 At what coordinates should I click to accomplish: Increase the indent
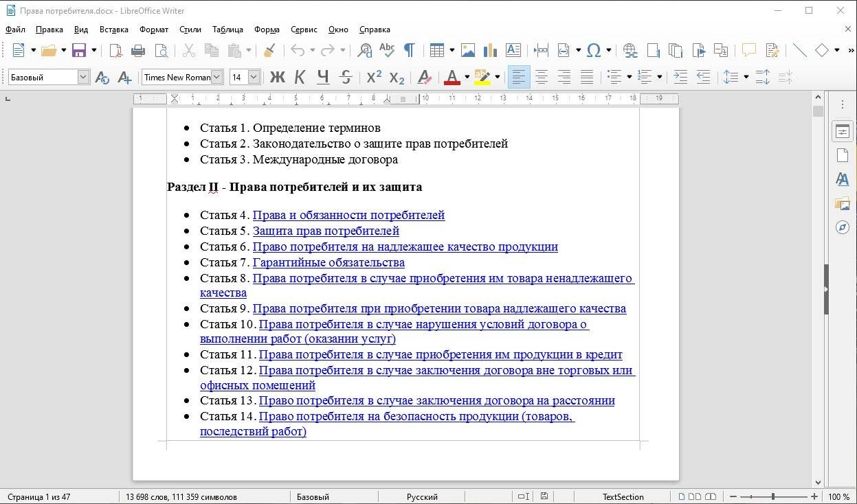680,77
